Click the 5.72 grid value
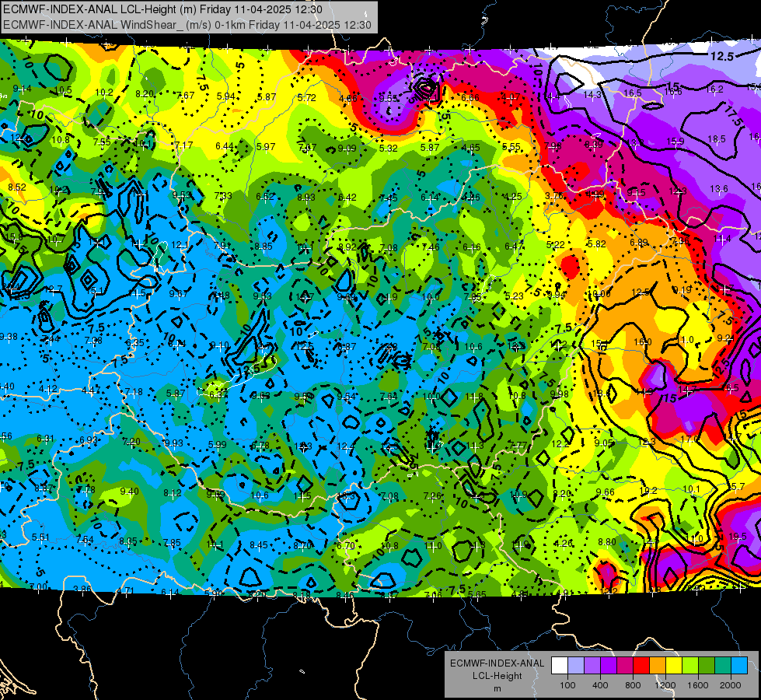Viewport: 761px width, 700px height. [307, 98]
